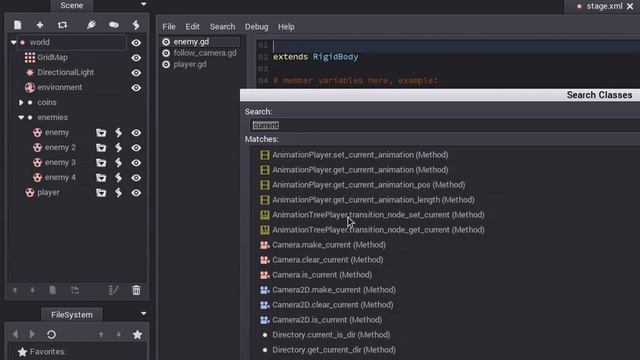Viewport: 640px width, 360px height.
Task: Open the File menu in script editor
Action: (169, 27)
